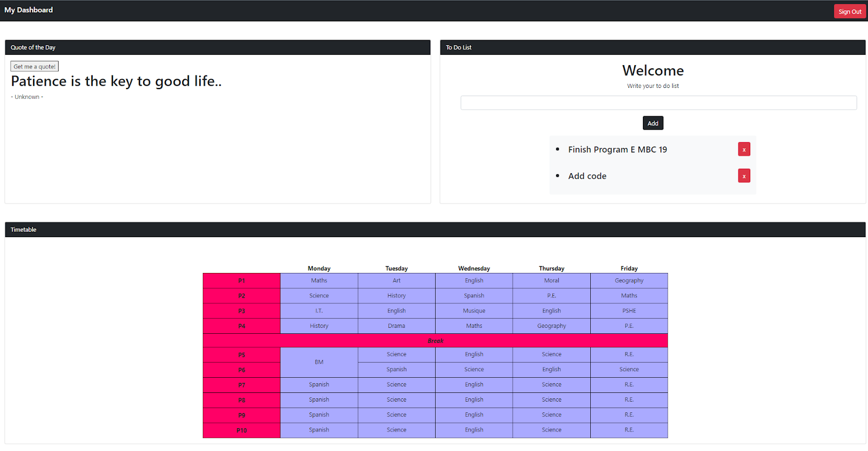
Task: Select the P10 period row label
Action: [x=241, y=430]
